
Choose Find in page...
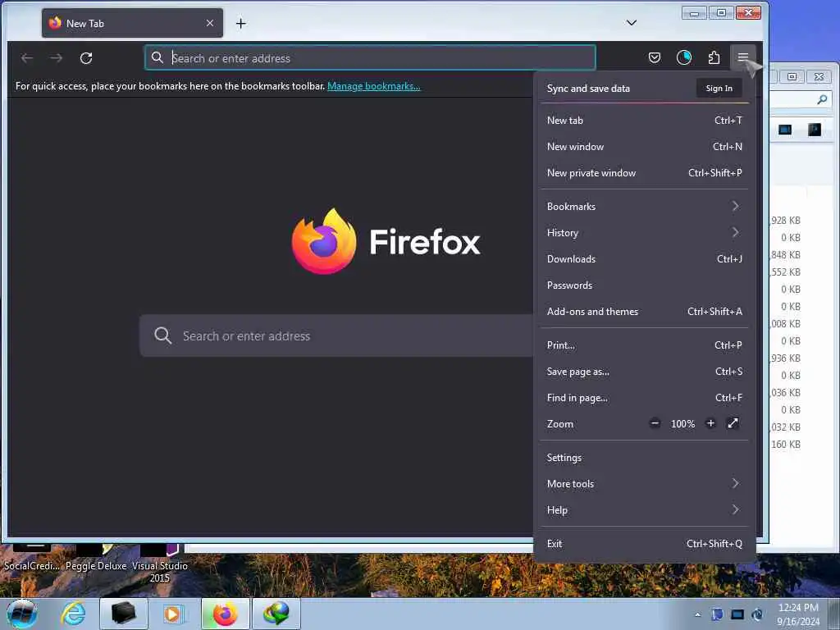click(645, 398)
